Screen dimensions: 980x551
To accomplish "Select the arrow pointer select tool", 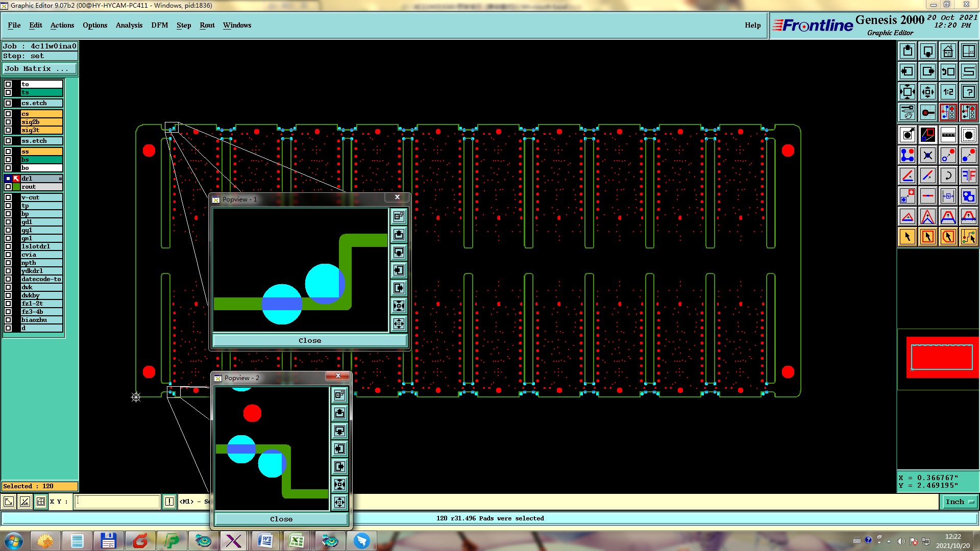I will (x=908, y=237).
